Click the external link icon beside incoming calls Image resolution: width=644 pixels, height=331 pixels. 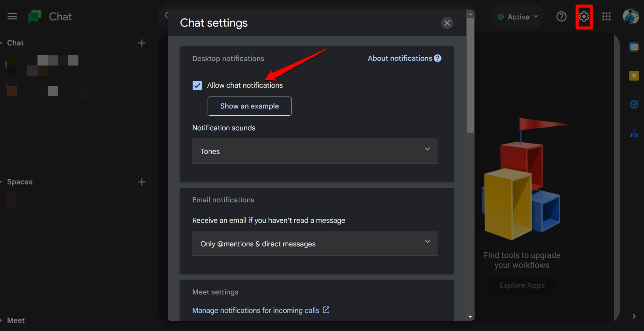tap(326, 310)
